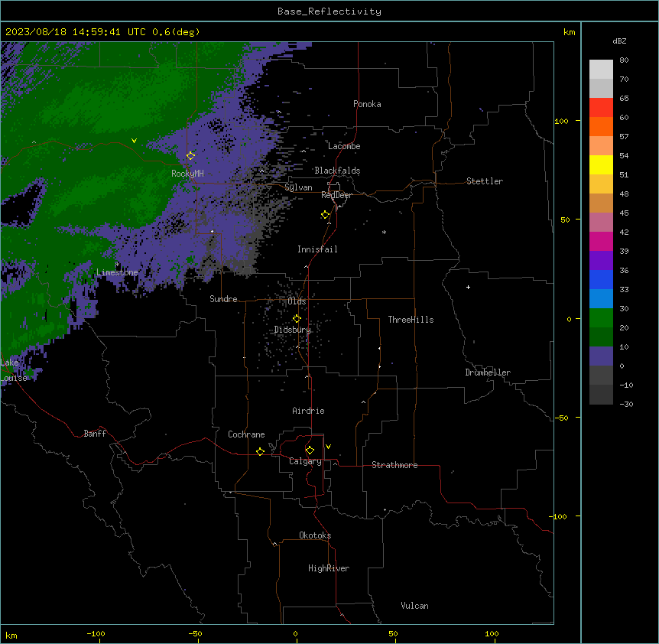Click the Strathmore town label
The height and width of the screenshot is (644, 659).
tap(394, 465)
